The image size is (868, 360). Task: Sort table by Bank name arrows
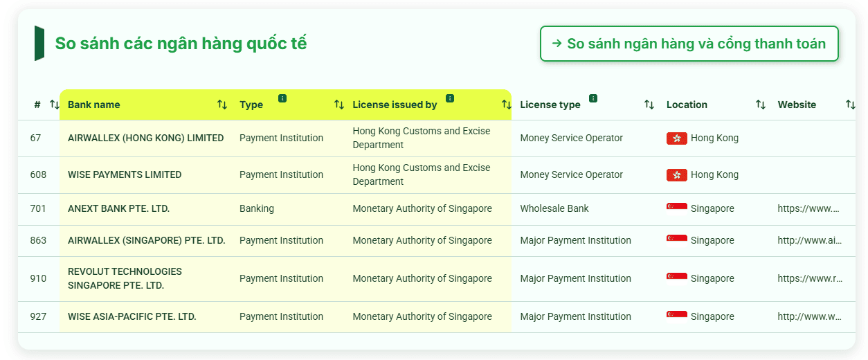coord(222,105)
